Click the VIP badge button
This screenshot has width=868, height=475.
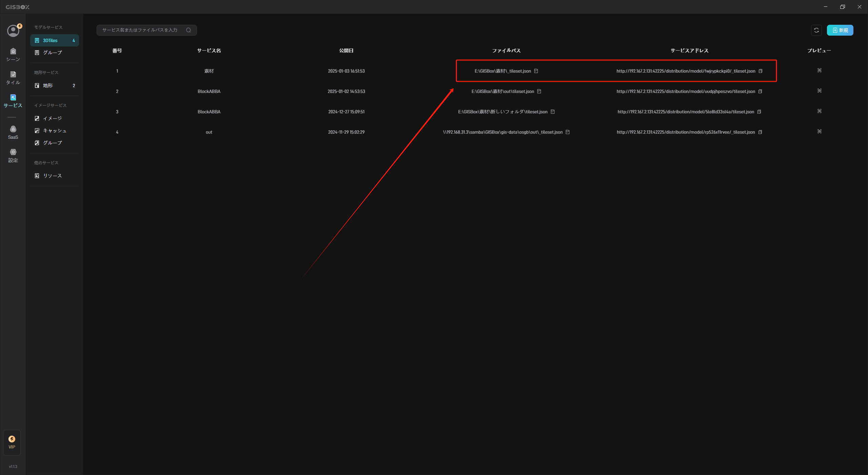(x=12, y=442)
